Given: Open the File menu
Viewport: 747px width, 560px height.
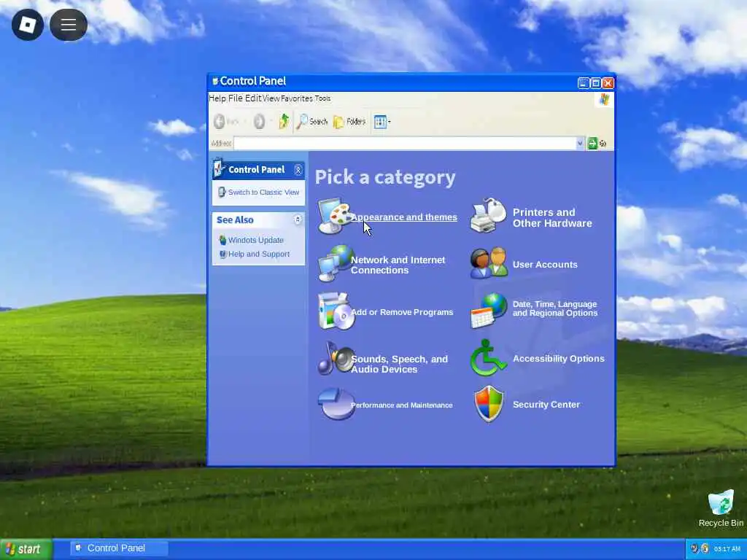Looking at the screenshot, I should click(x=236, y=98).
